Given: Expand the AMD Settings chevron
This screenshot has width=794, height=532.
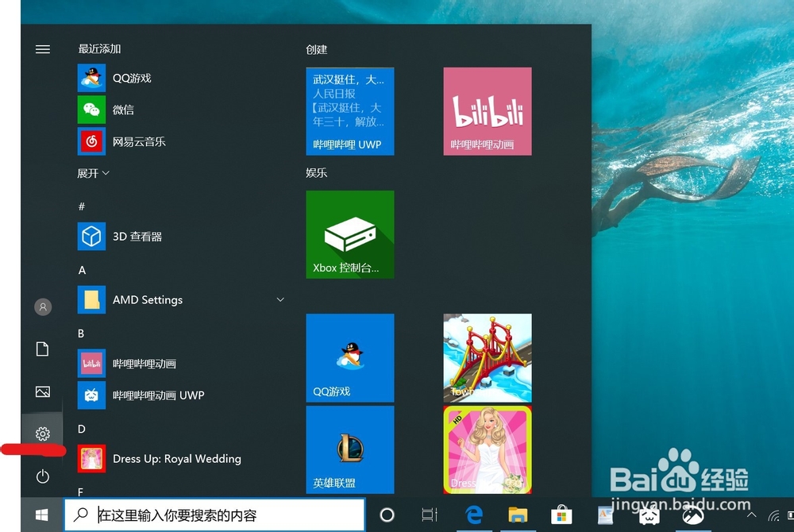Looking at the screenshot, I should click(279, 299).
